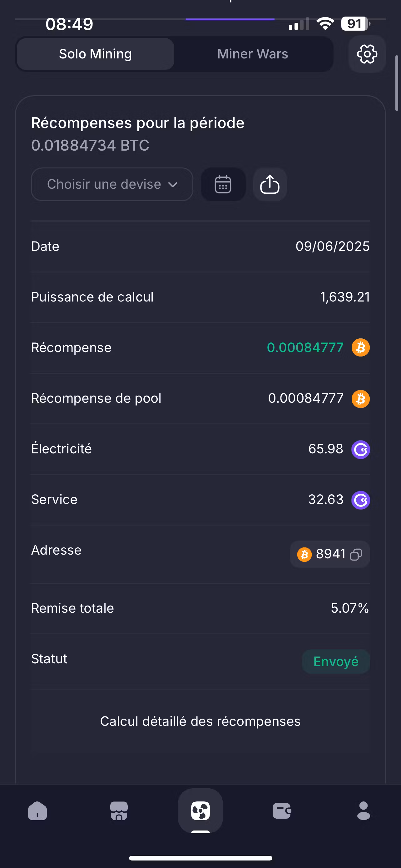Click the vertical scrollbar on the right

(397, 83)
